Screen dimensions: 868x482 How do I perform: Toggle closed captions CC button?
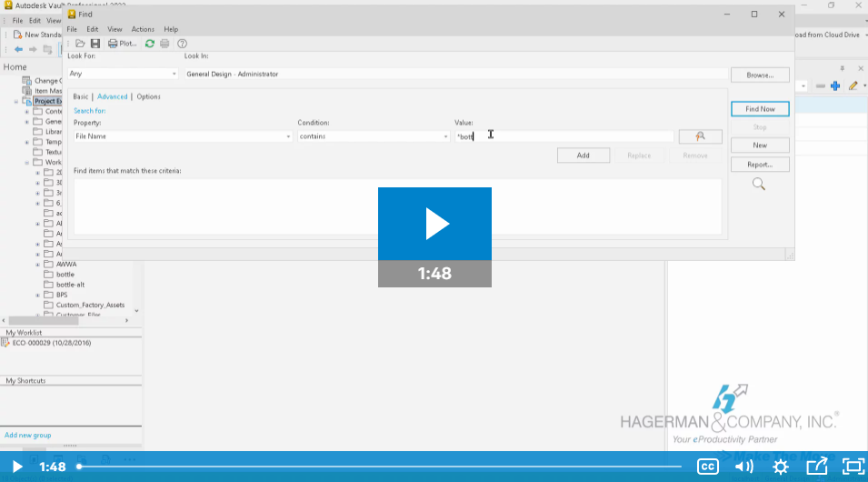pos(707,467)
